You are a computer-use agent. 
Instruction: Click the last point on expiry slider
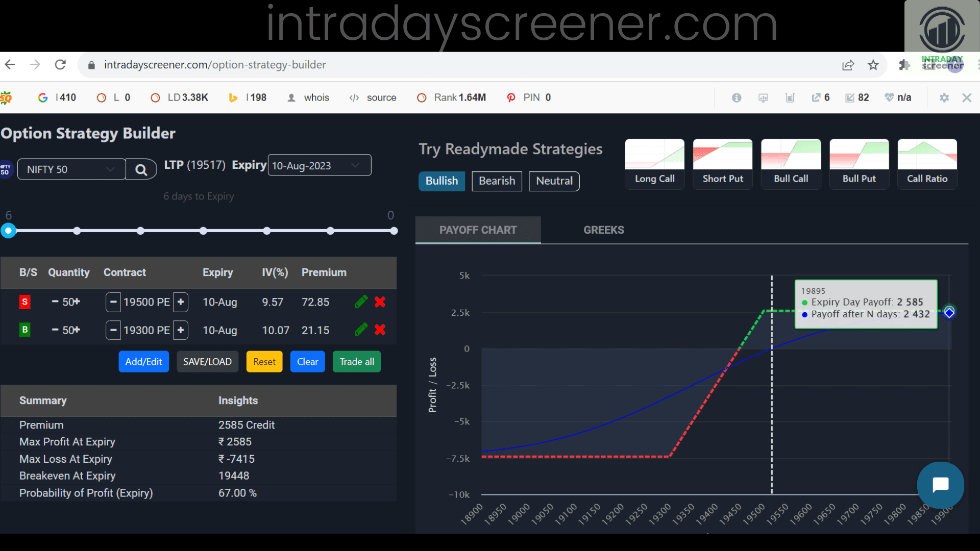(394, 231)
